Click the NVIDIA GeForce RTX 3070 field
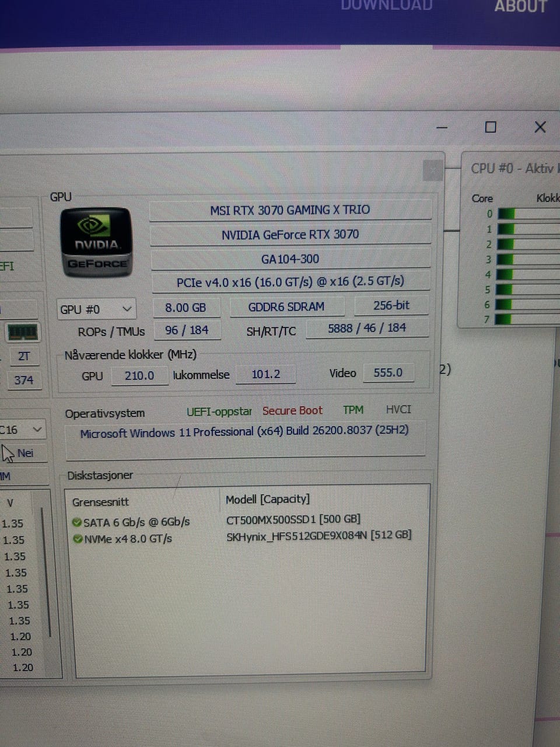The width and height of the screenshot is (560, 747). (290, 235)
